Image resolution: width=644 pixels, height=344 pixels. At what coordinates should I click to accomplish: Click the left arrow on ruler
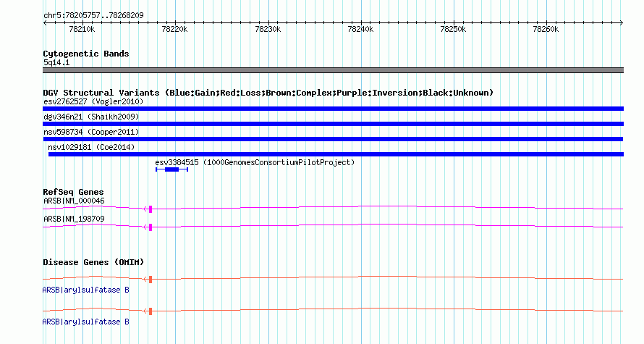(45, 23)
